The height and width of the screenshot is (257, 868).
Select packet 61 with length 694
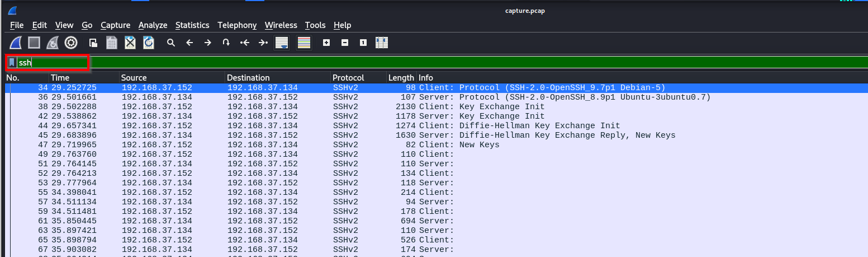(x=437, y=221)
